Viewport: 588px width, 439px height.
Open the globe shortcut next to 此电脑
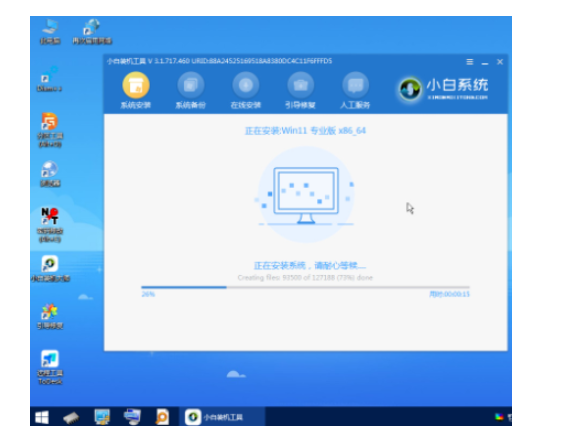92,32
